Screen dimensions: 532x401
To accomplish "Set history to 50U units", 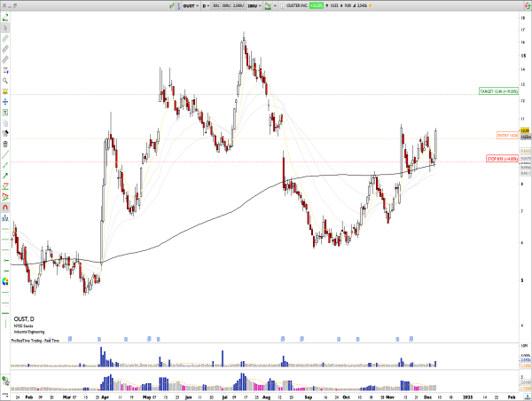I will 215,6.
